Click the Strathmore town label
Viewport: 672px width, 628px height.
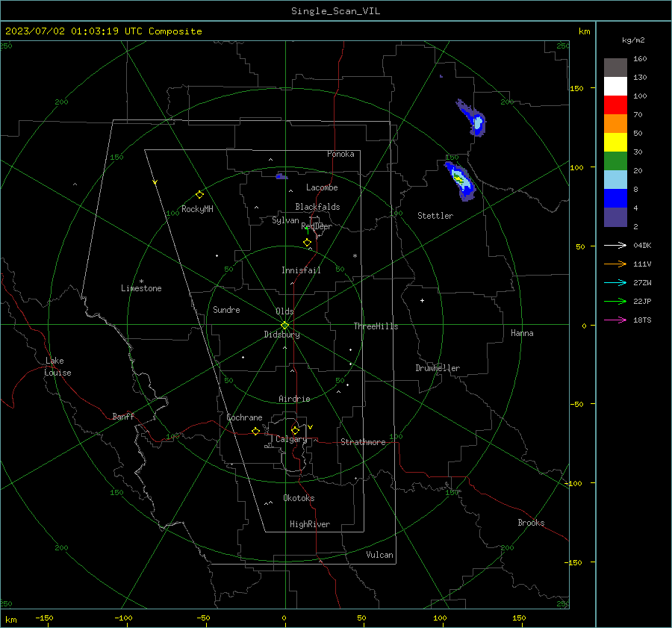(363, 442)
